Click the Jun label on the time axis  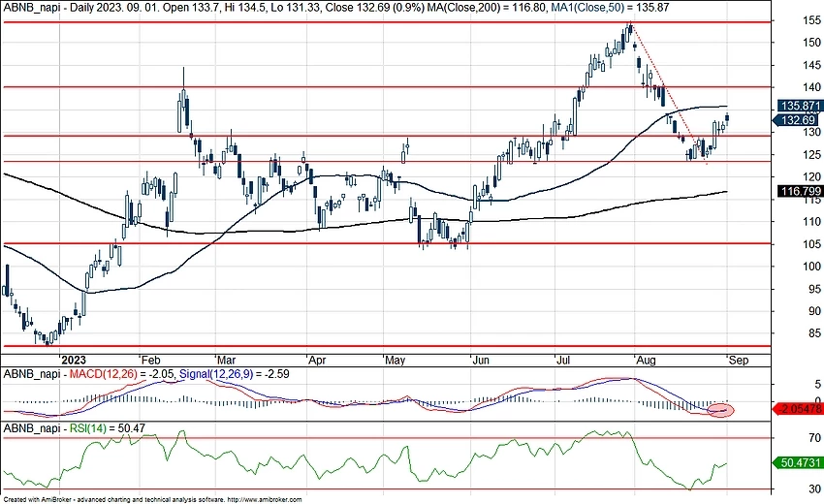tap(481, 361)
